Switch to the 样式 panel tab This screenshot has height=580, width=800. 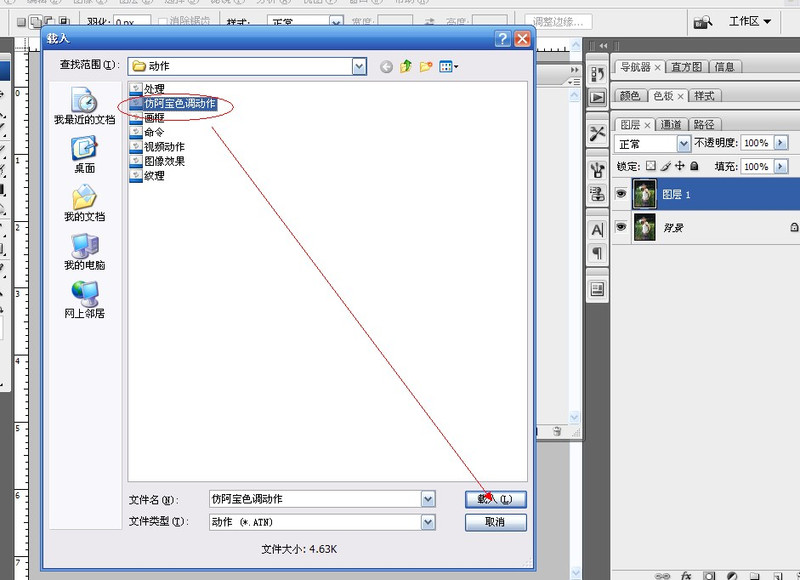coord(704,95)
